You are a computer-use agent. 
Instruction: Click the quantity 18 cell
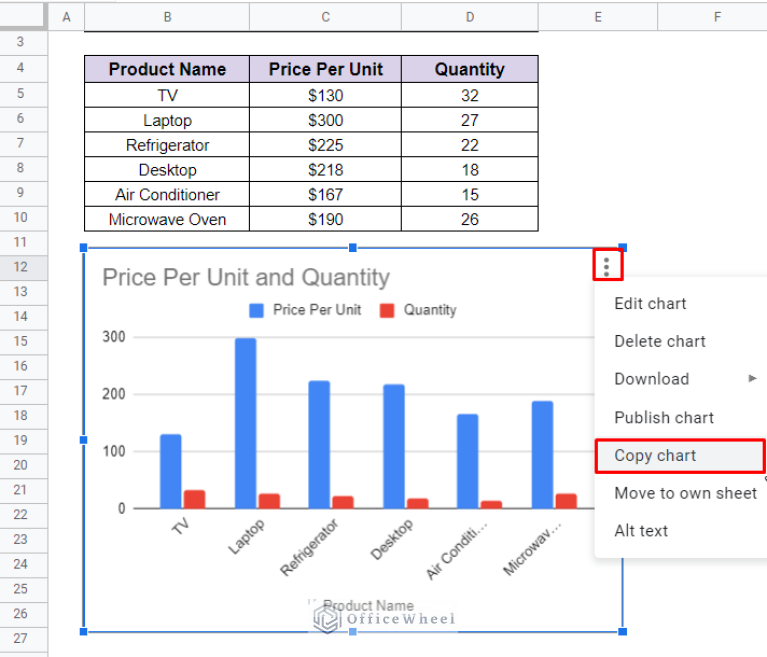[x=470, y=170]
